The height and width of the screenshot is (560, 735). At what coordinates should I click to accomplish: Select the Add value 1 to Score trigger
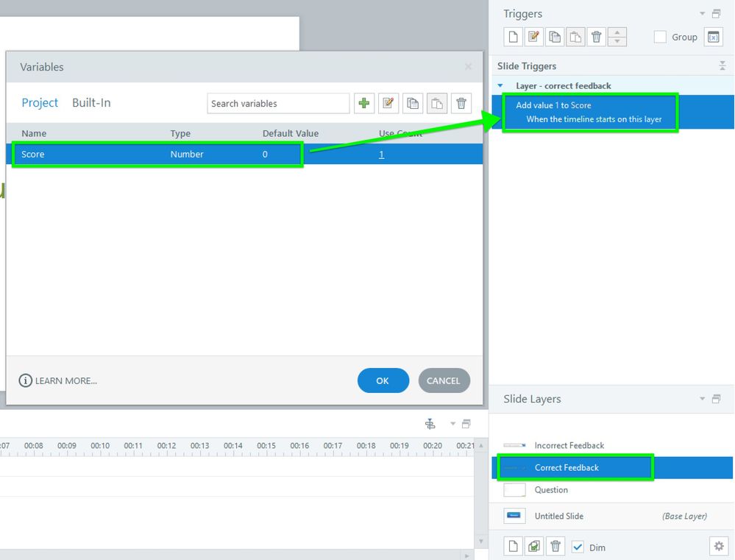612,112
